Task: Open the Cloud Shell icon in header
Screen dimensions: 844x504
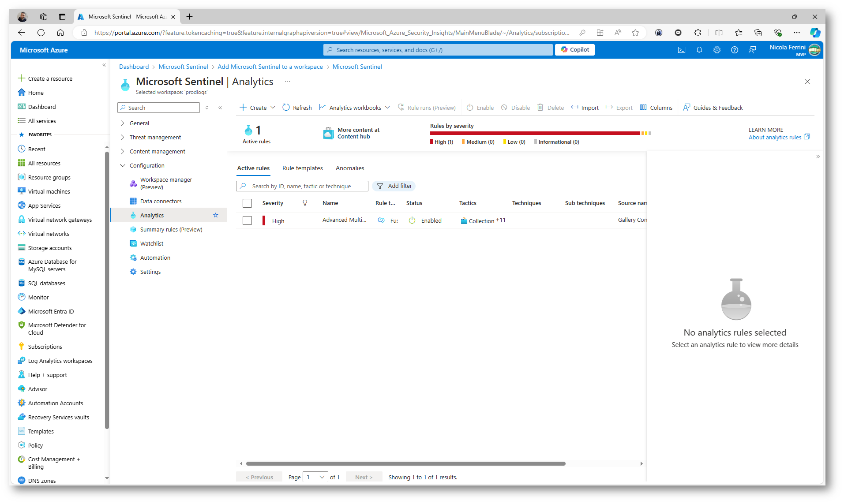Action: 682,50
